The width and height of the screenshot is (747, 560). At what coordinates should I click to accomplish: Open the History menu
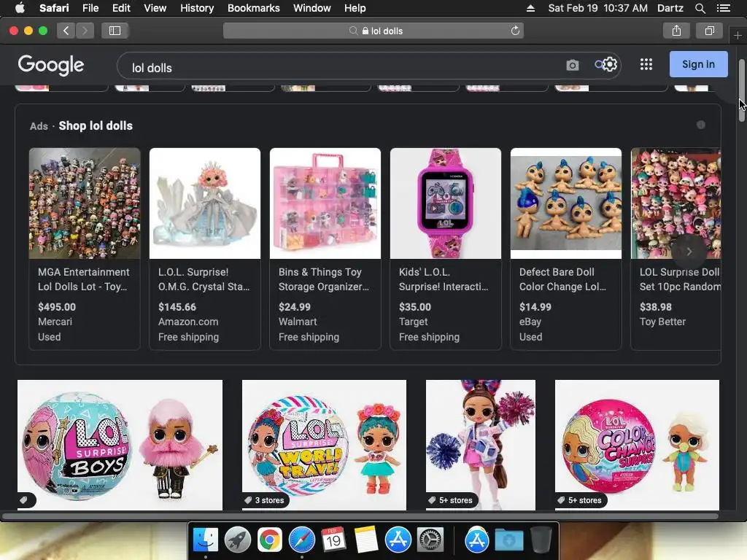pyautogui.click(x=197, y=8)
